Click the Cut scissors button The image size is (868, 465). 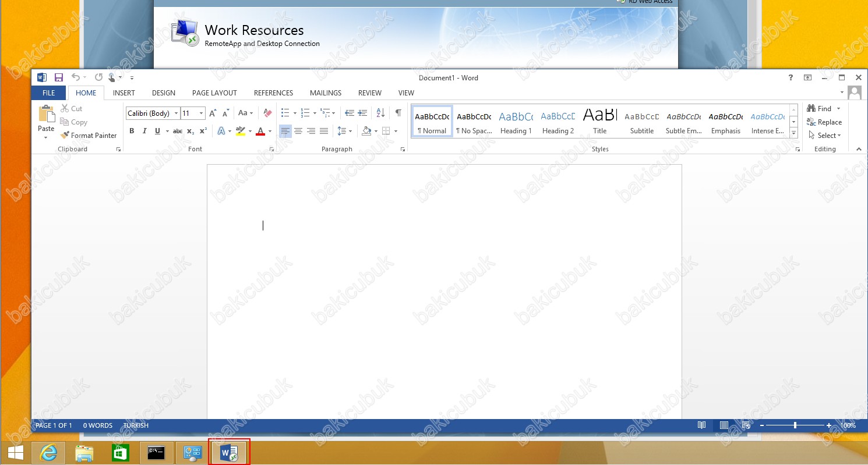coord(72,109)
